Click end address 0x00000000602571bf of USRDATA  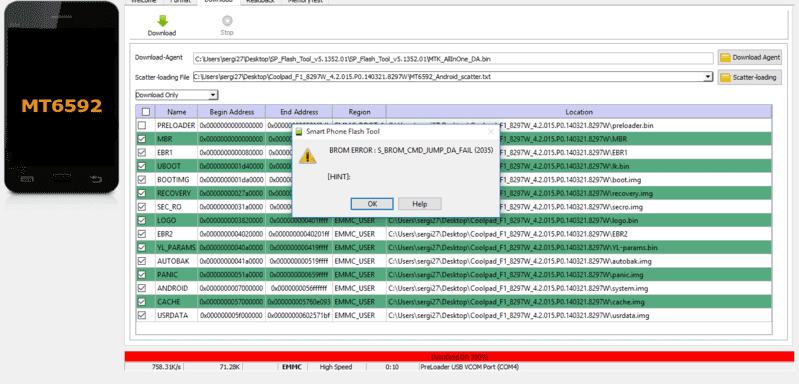[299, 315]
